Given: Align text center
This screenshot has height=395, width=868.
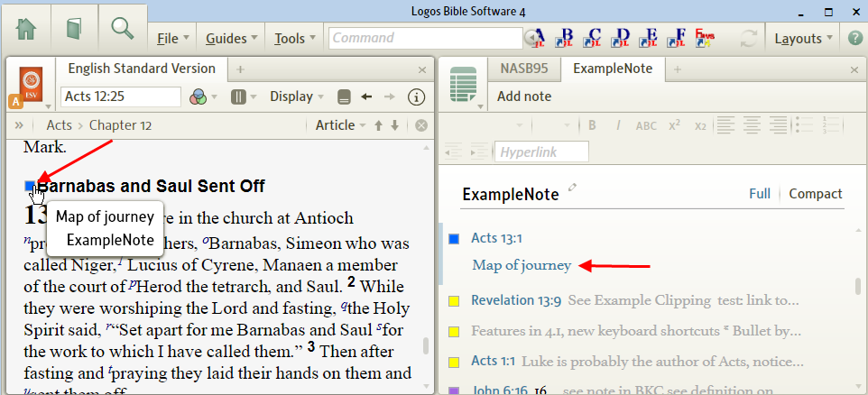Looking at the screenshot, I should pyautogui.click(x=753, y=125).
